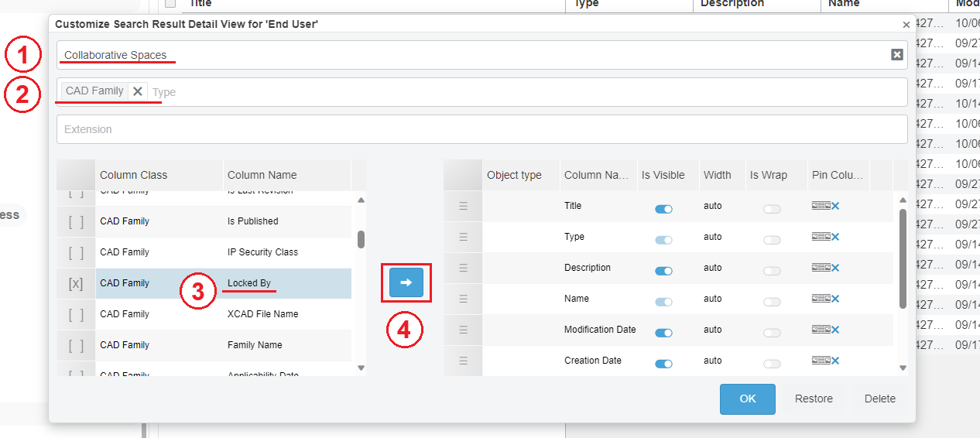This screenshot has width=980, height=438.
Task: Check the box for XCAD File Name row
Action: (76, 315)
